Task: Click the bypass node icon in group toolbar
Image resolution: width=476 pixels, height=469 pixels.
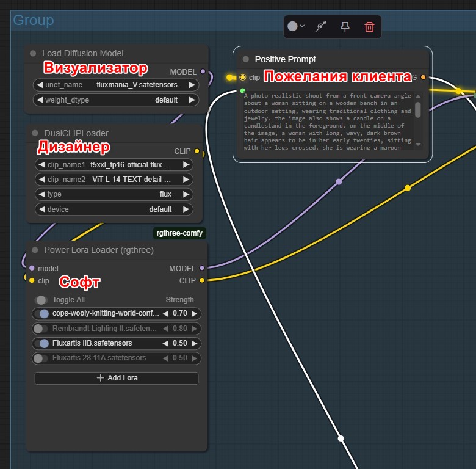Action: (x=320, y=27)
